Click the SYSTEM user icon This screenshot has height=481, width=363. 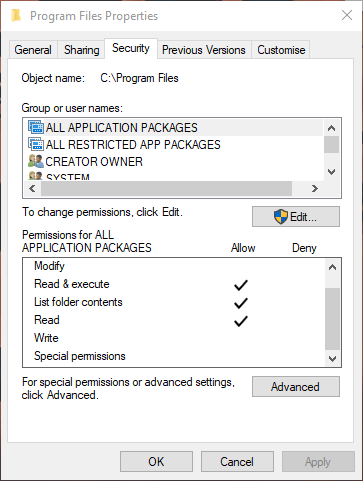pos(36,176)
